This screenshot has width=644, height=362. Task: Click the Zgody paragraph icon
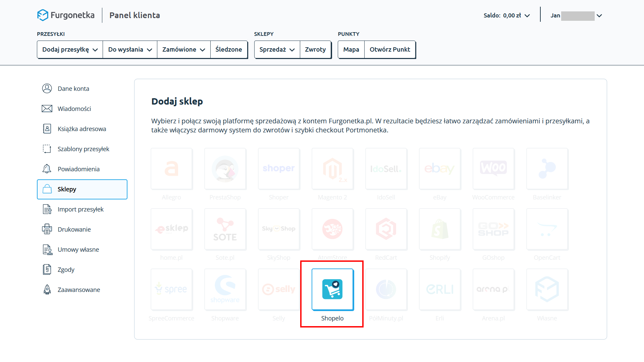click(47, 269)
